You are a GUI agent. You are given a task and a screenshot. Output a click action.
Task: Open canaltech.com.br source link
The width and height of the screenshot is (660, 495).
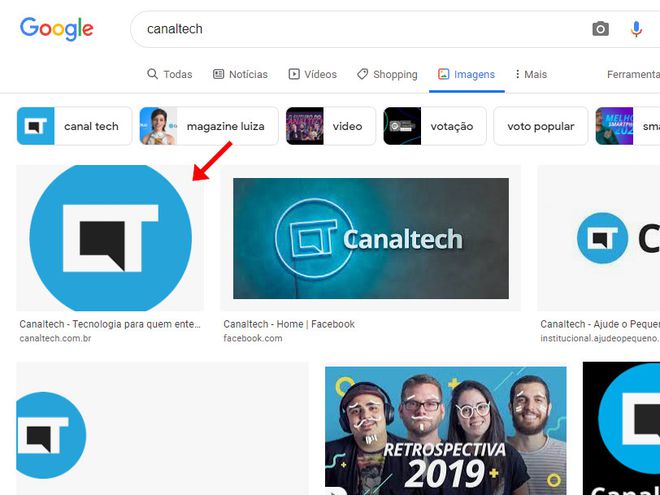click(55, 338)
